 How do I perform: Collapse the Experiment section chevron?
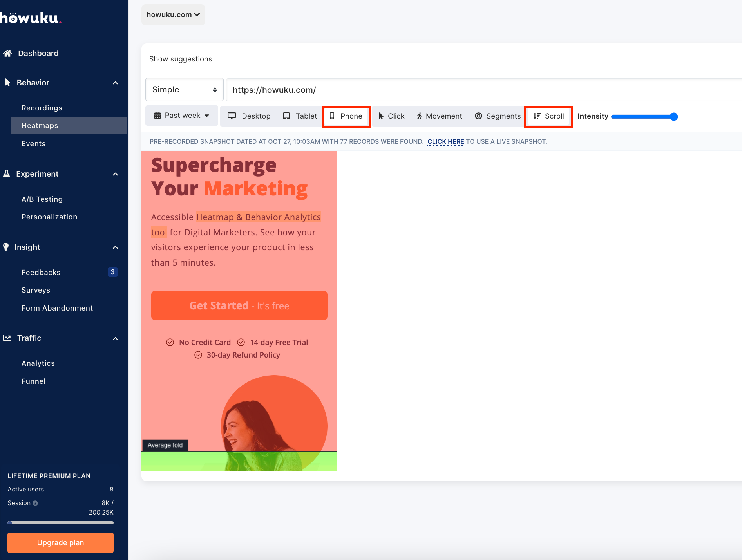pyautogui.click(x=115, y=174)
